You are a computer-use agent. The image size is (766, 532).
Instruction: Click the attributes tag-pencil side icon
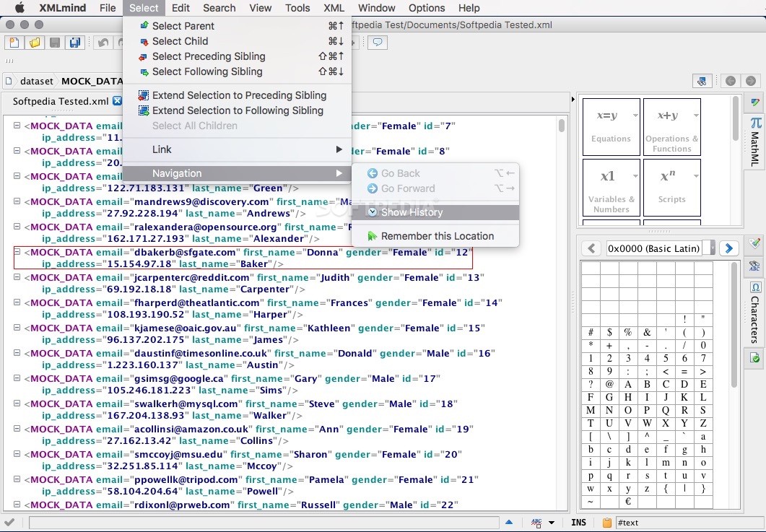tap(755, 243)
